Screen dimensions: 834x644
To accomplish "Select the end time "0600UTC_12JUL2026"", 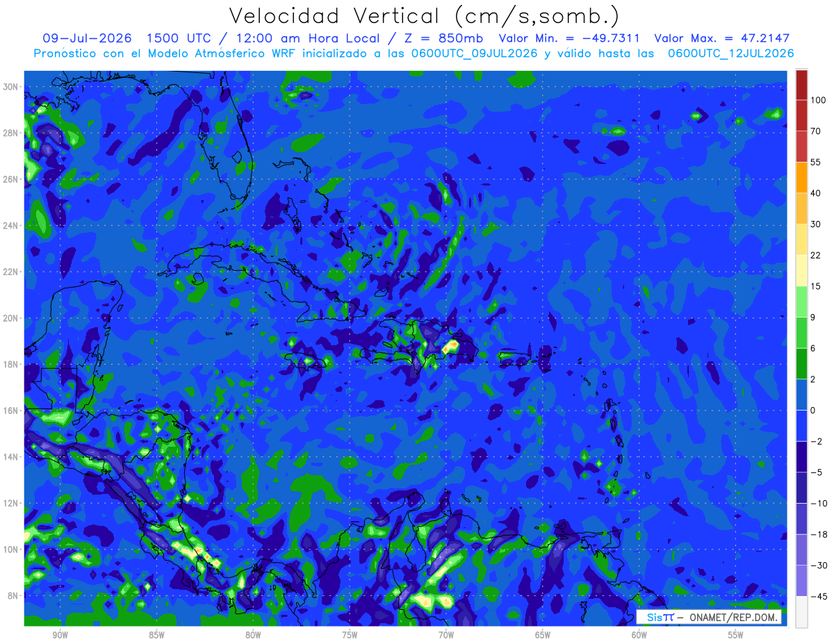I will click(730, 53).
